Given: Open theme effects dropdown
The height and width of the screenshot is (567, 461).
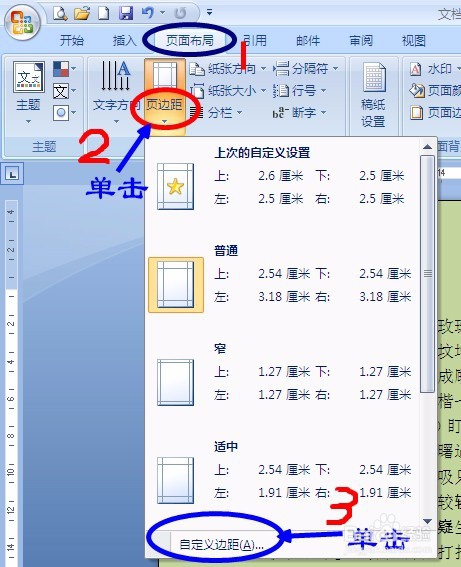Looking at the screenshot, I should pos(64,113).
